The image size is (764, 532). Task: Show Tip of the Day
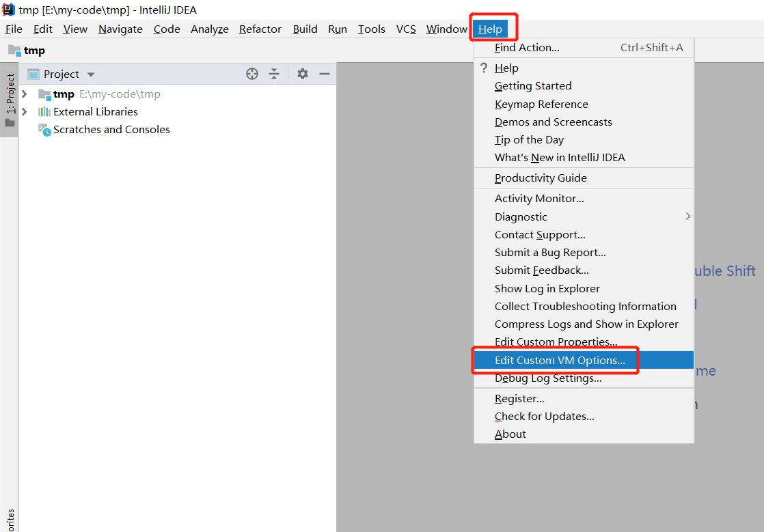click(x=584, y=140)
